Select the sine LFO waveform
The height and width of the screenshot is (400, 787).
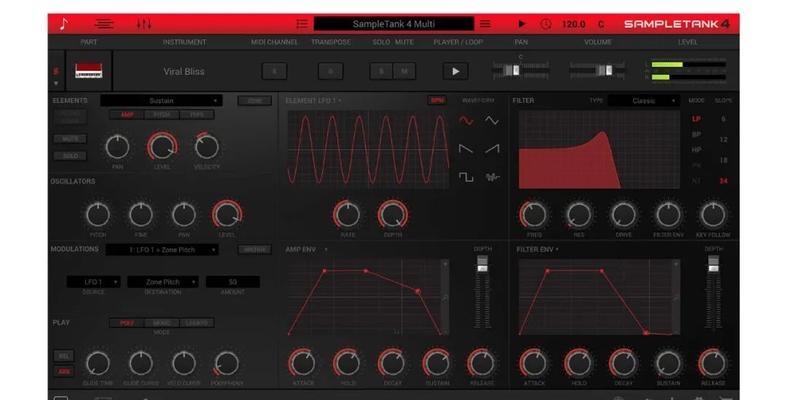tap(466, 121)
